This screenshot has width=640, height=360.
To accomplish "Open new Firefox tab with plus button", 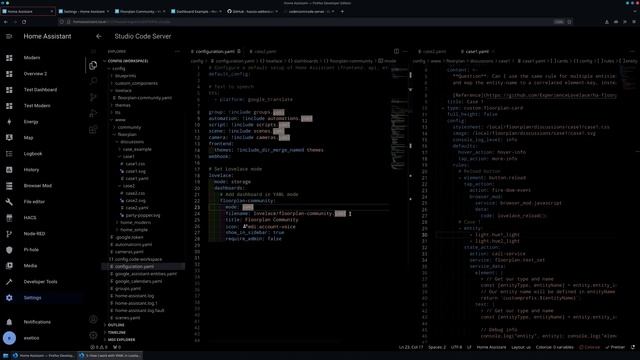I will 342,11.
